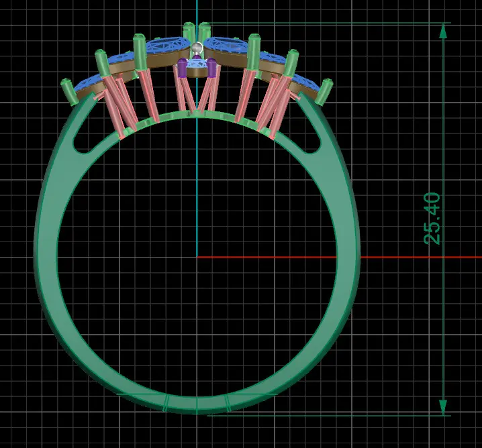Pick the left purple prong
482x448 pixels.
point(183,68)
